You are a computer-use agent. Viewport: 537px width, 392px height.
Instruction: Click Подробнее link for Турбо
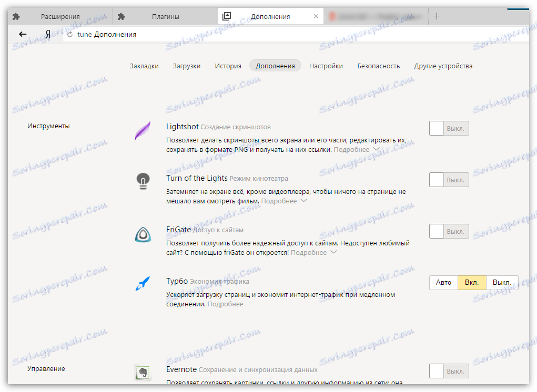[x=225, y=304]
